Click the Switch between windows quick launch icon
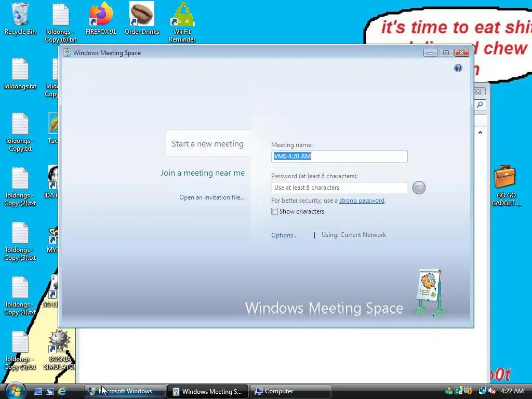The image size is (532, 399). (x=50, y=391)
